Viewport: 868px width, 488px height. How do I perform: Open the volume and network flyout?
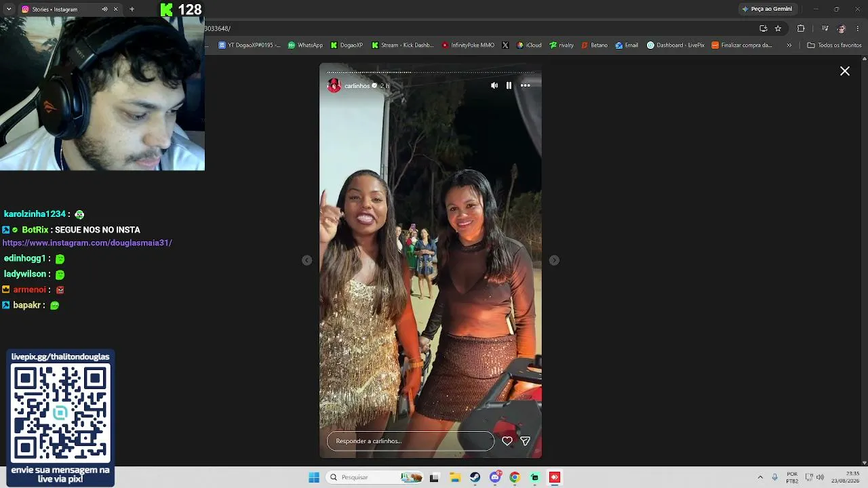[x=814, y=477]
